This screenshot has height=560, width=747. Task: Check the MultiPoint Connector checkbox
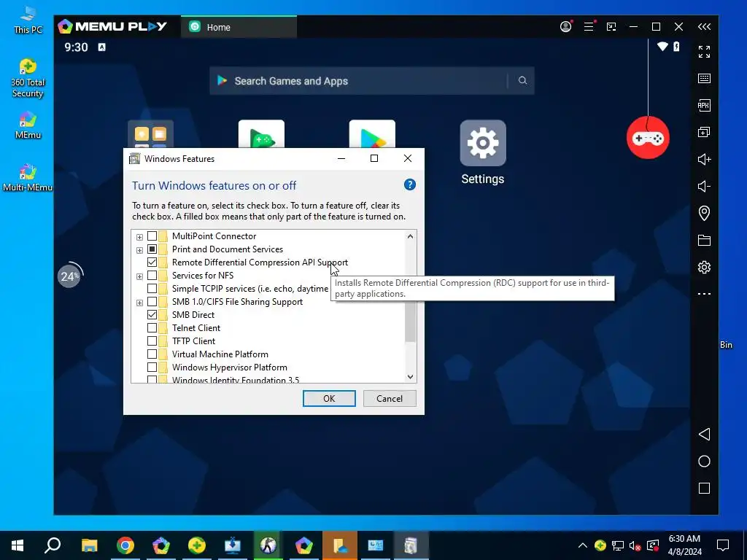coord(152,236)
